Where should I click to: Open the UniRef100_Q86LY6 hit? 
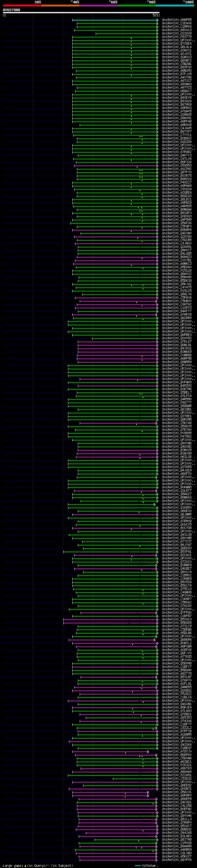pos(176,294)
